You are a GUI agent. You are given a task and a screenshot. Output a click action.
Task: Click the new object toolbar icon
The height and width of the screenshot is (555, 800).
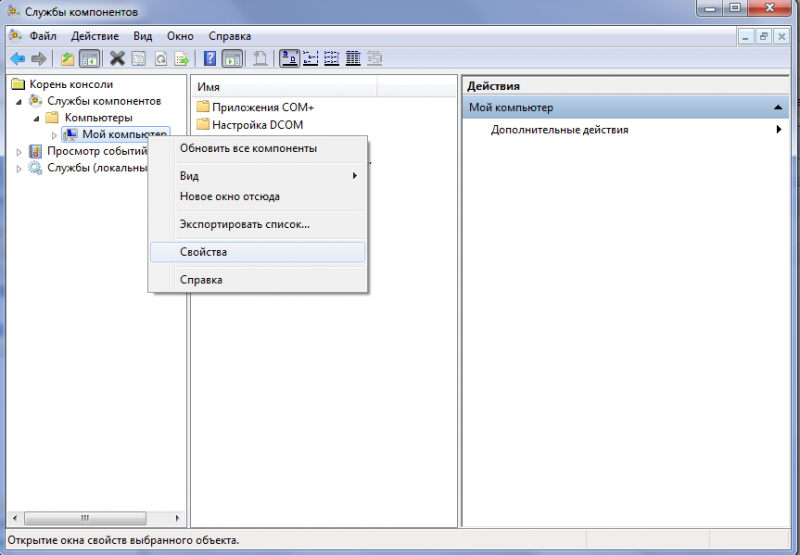click(260, 59)
